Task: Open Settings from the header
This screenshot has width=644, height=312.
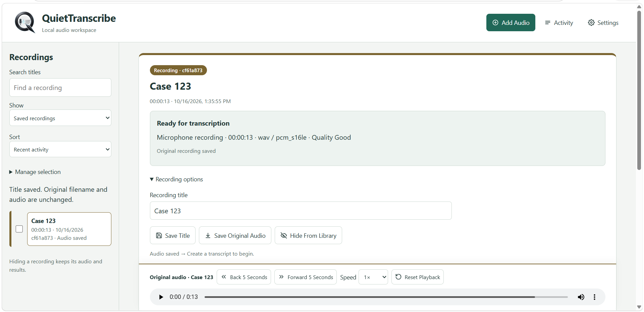Action: coord(603,23)
